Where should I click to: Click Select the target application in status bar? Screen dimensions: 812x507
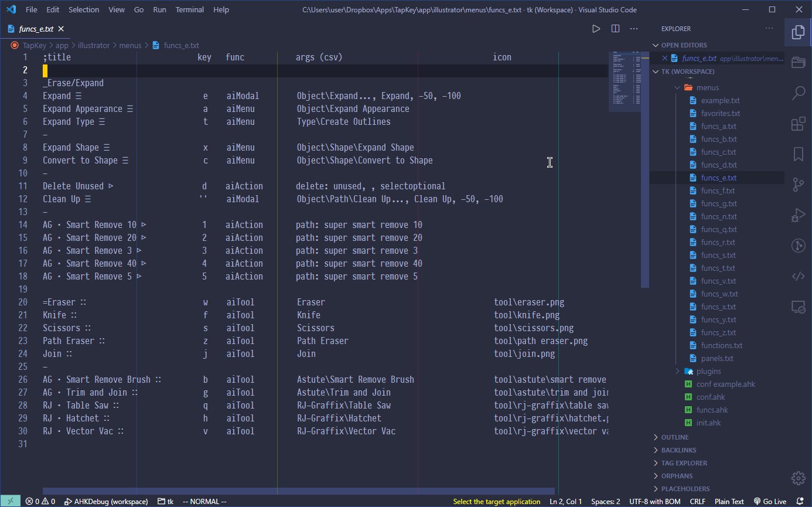497,501
